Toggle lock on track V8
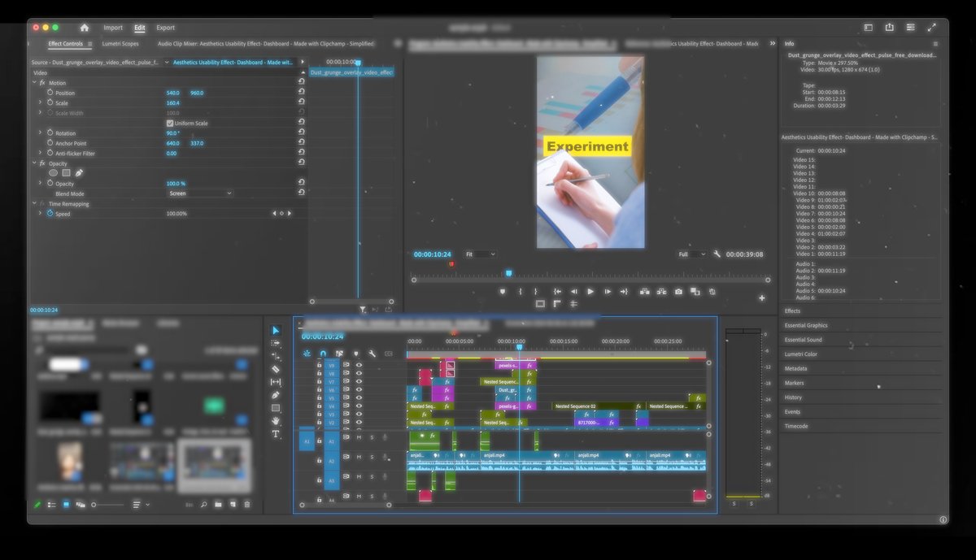This screenshot has height=560, width=976. coord(320,374)
